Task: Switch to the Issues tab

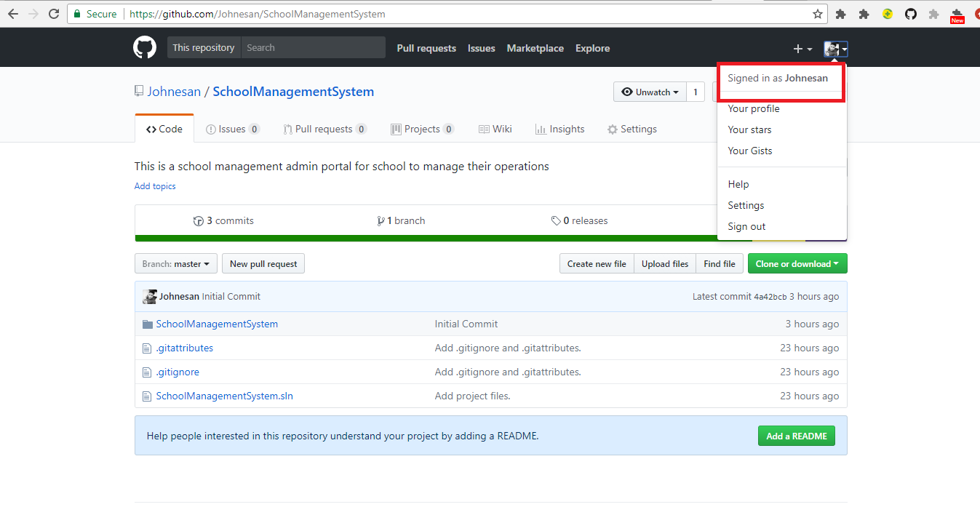Action: coord(233,129)
